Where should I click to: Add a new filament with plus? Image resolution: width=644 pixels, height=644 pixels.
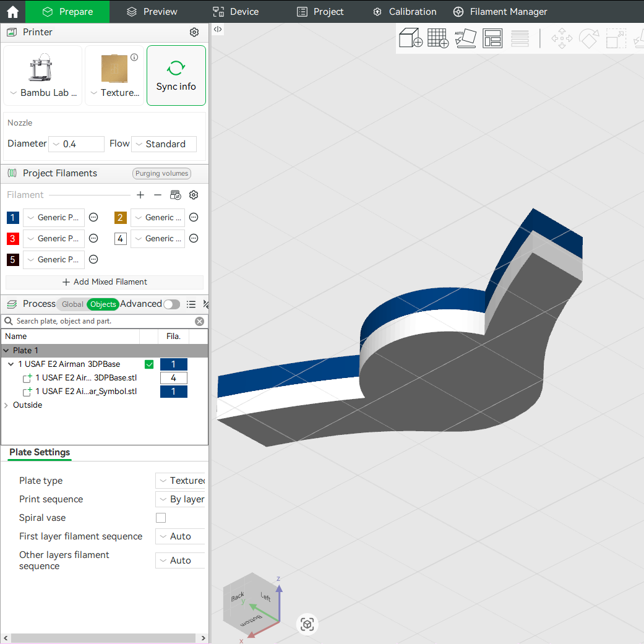140,195
